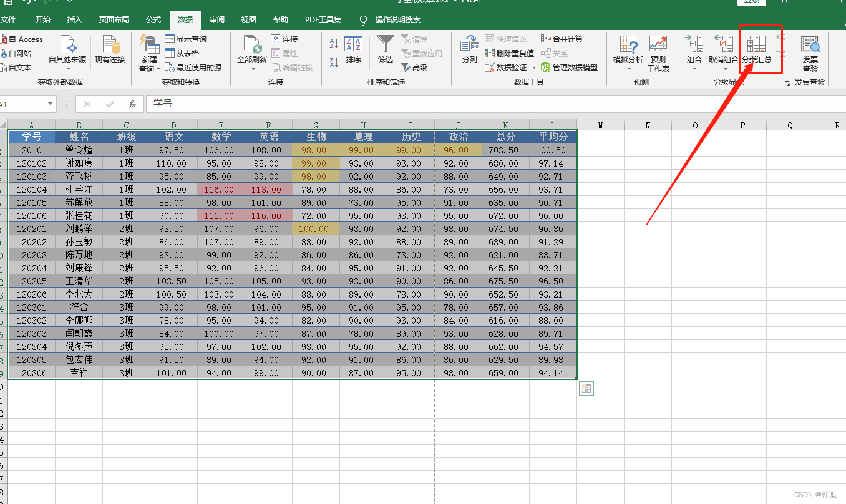This screenshot has height=504, width=846.
Task: Click 删除重复值 (Remove Duplicates)
Action: 509,53
